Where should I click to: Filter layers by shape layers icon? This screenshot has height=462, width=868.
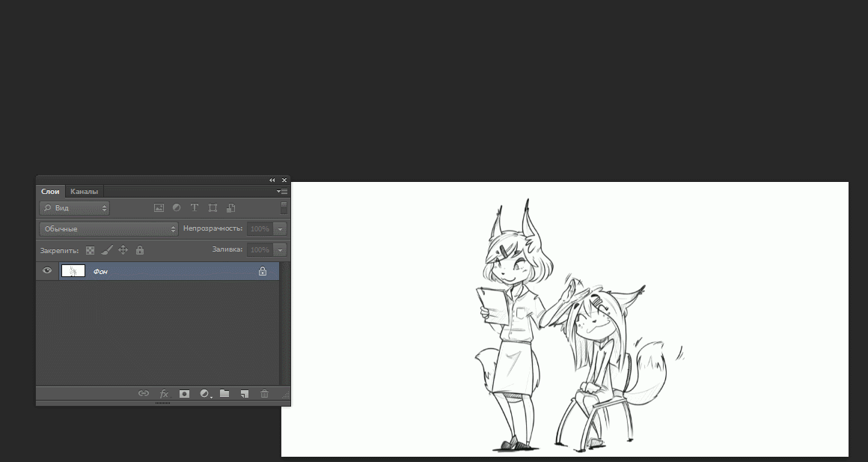pos(213,208)
